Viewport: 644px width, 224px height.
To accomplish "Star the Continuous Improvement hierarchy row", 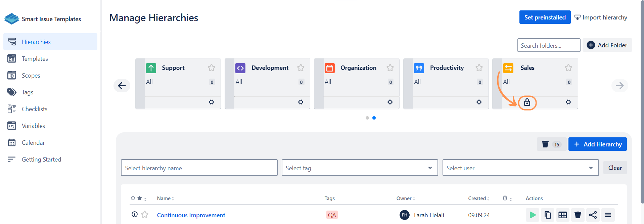I will (145, 214).
